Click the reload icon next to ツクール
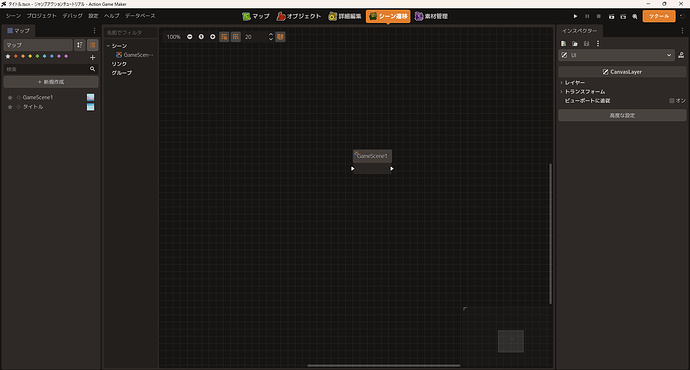 click(x=683, y=16)
